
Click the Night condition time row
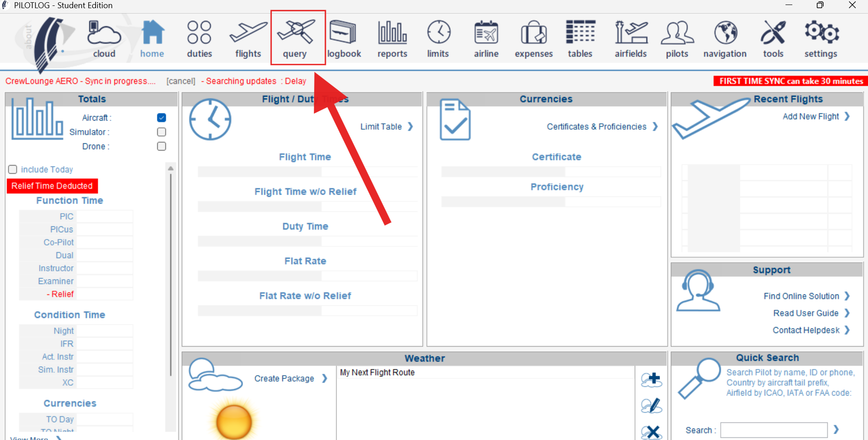pyautogui.click(x=76, y=331)
